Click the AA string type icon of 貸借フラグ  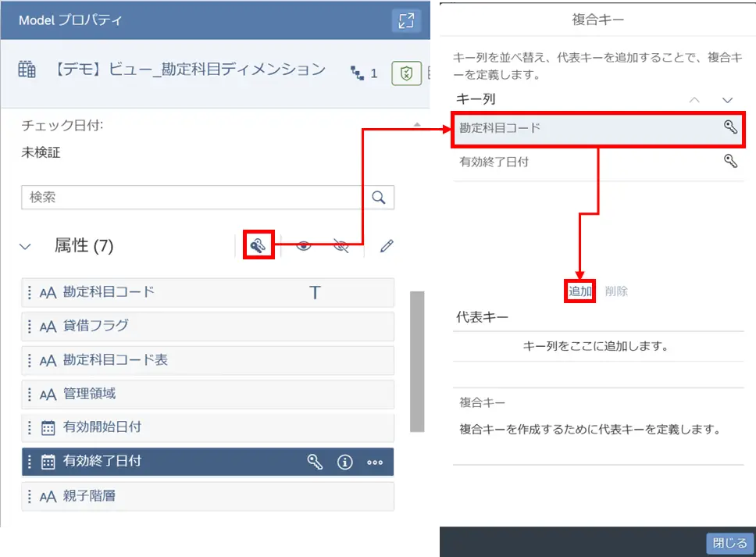pyautogui.click(x=48, y=327)
